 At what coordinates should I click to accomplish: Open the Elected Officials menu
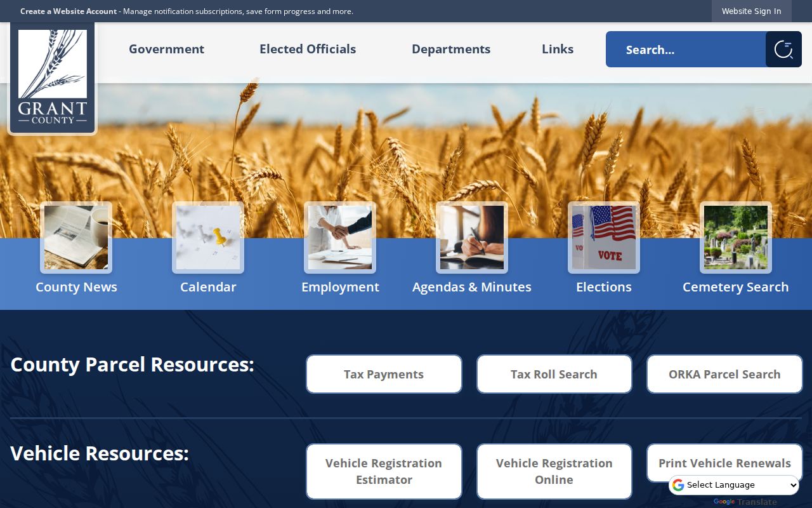[x=308, y=49]
